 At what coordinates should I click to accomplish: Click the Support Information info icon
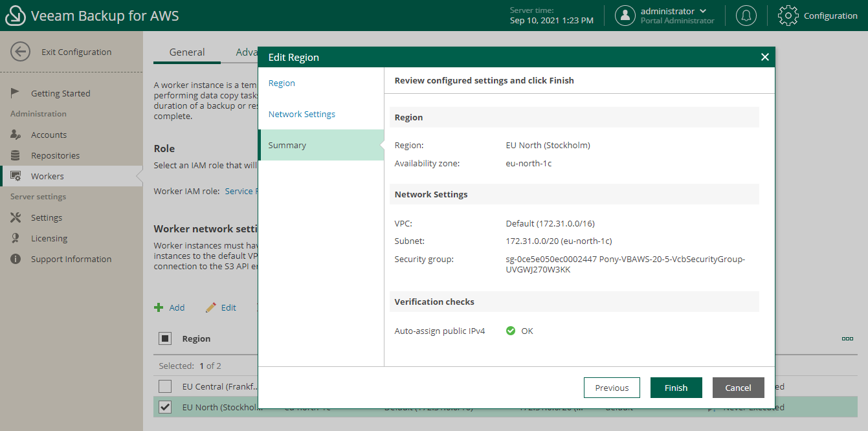point(16,259)
